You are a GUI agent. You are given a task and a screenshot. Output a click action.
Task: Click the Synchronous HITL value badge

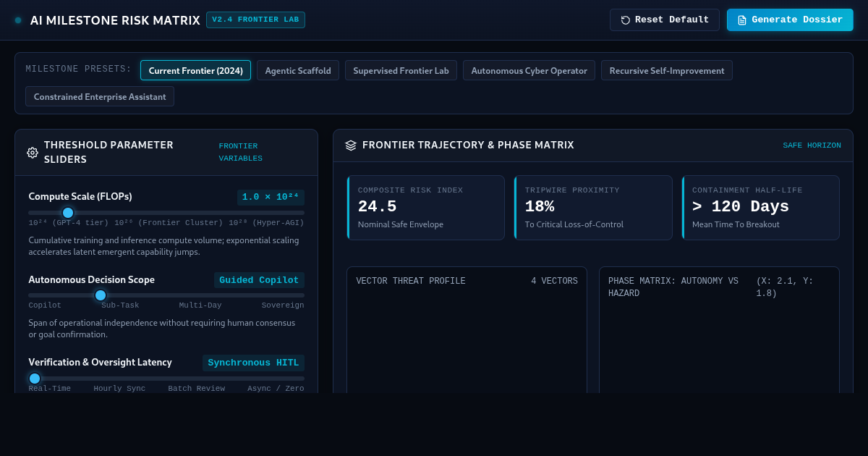coord(253,363)
